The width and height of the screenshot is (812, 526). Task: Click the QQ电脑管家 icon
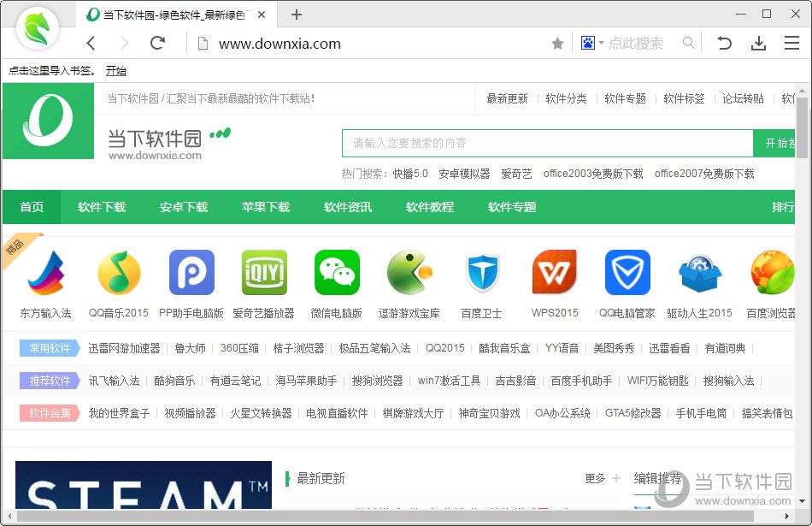pos(627,273)
